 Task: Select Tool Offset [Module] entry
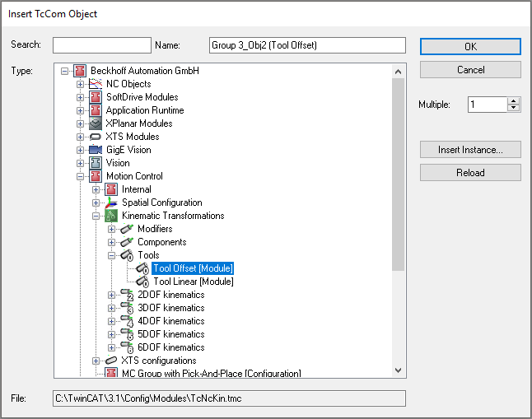coord(193,268)
